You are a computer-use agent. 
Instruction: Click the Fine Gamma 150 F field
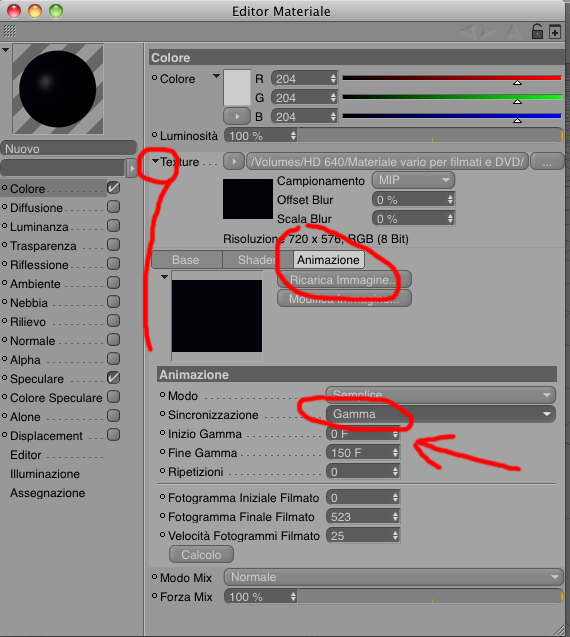[363, 453]
